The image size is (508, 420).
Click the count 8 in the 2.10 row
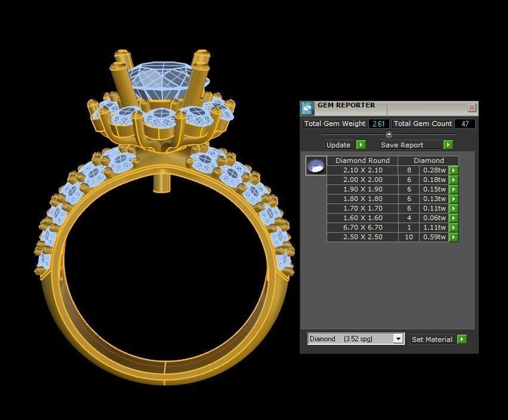409,170
